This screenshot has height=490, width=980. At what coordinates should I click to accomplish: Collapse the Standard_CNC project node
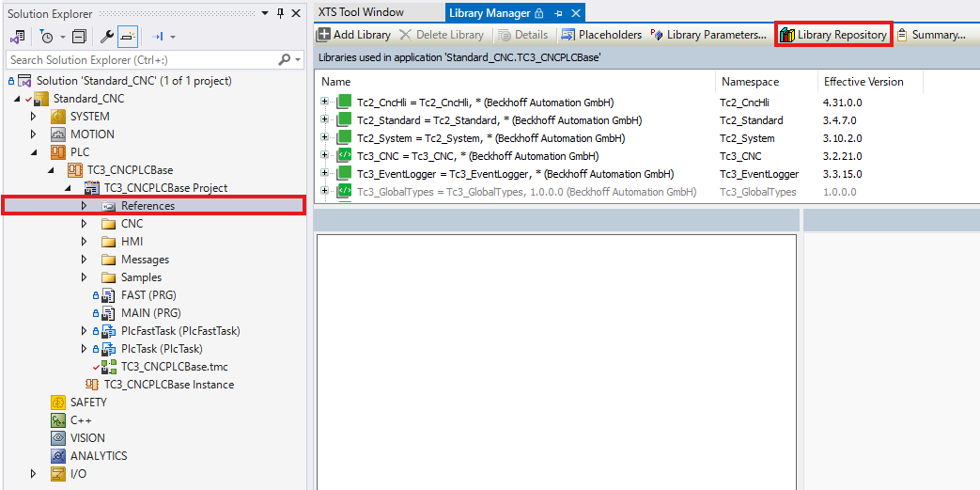click(x=20, y=99)
